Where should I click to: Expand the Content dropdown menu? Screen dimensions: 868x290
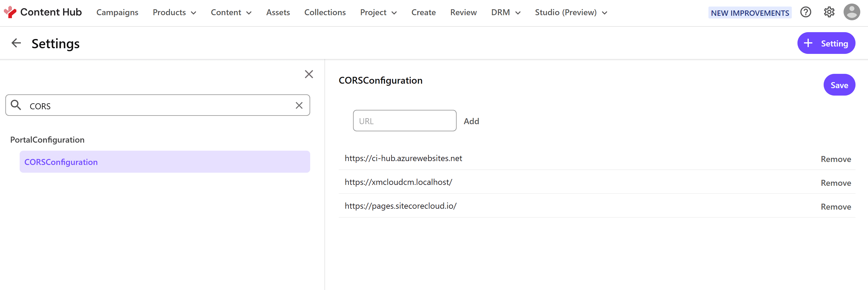231,13
